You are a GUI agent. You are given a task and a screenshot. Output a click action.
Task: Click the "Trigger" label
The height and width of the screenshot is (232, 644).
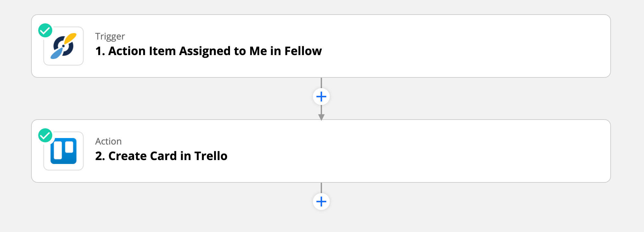[x=110, y=37]
